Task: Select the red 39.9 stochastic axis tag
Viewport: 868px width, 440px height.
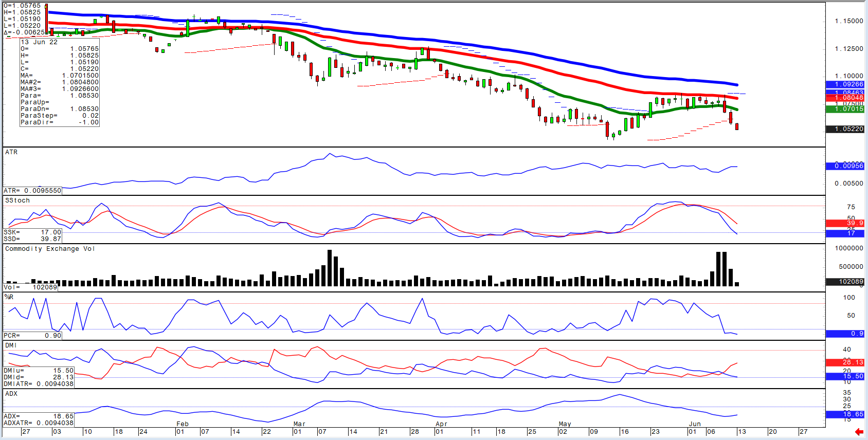Action: coord(845,223)
